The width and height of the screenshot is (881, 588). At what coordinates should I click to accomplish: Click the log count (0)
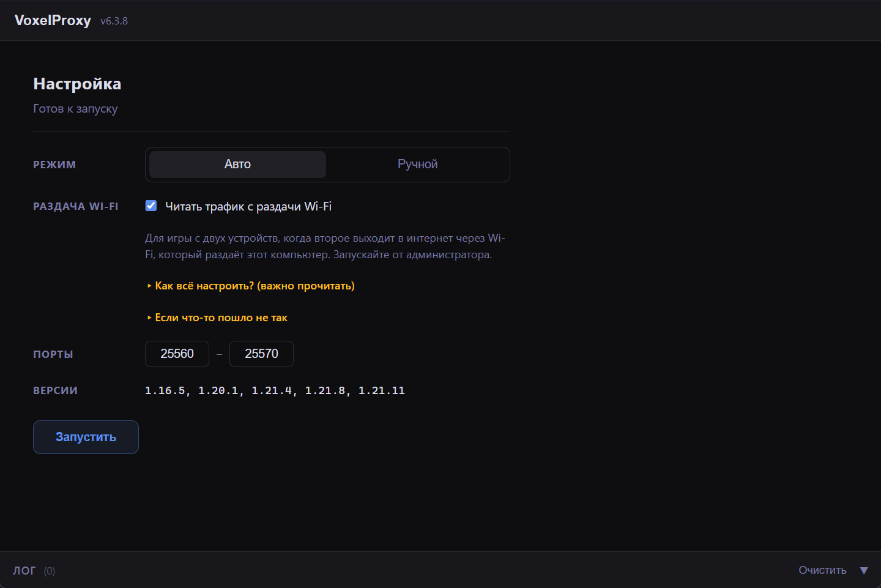pyautogui.click(x=50, y=571)
